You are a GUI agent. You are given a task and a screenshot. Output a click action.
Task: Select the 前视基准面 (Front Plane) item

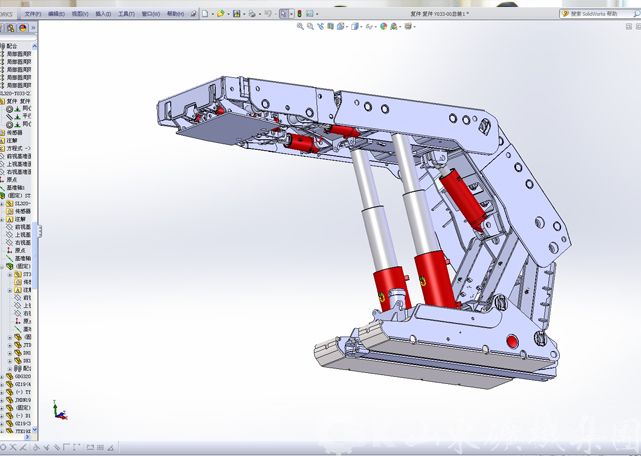coord(24,155)
